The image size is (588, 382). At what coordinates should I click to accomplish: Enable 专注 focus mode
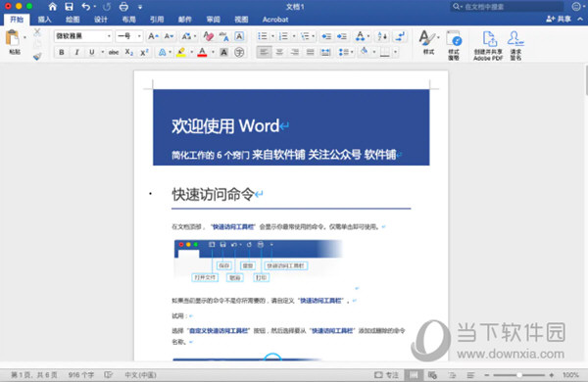coord(387,375)
